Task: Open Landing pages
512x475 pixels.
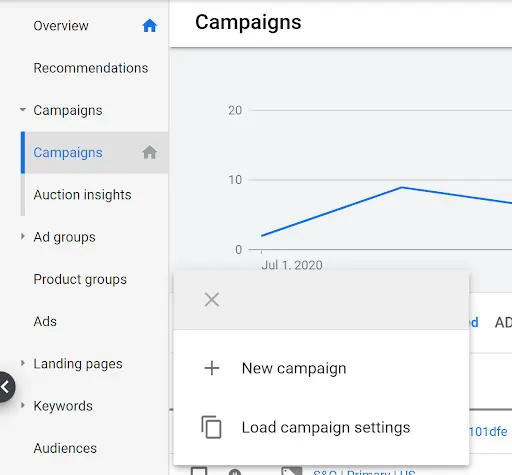Action: 78,364
